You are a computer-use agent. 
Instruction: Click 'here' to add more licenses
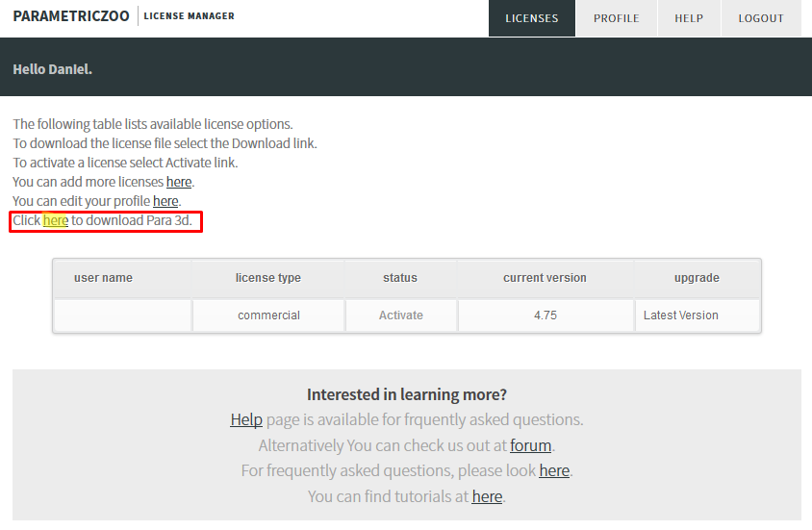(179, 182)
